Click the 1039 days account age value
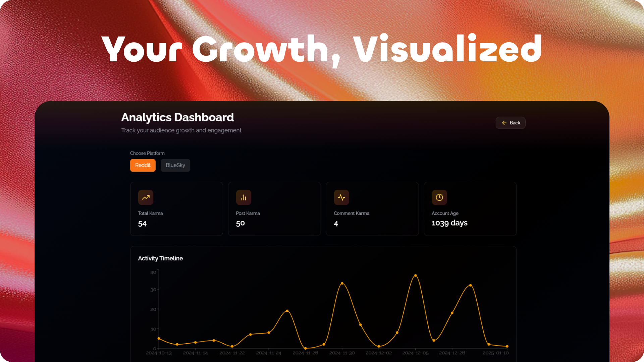The image size is (644, 362). (x=449, y=223)
